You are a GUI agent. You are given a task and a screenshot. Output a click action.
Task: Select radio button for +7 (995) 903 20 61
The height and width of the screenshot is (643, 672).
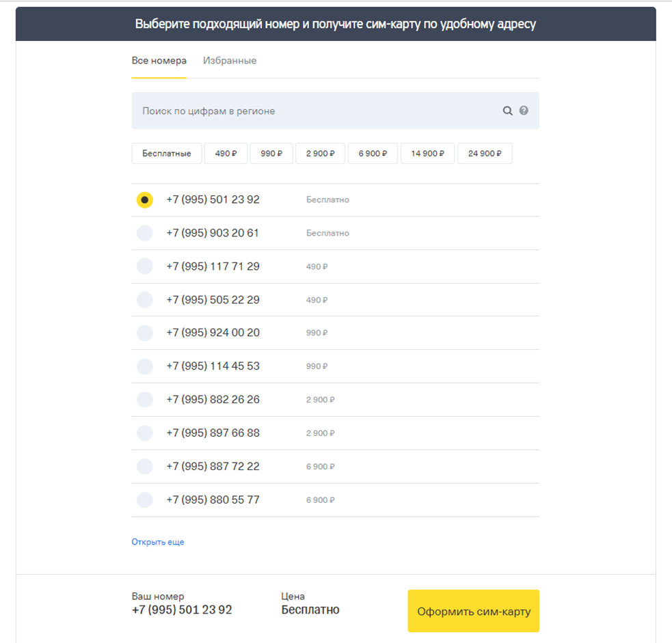(144, 233)
